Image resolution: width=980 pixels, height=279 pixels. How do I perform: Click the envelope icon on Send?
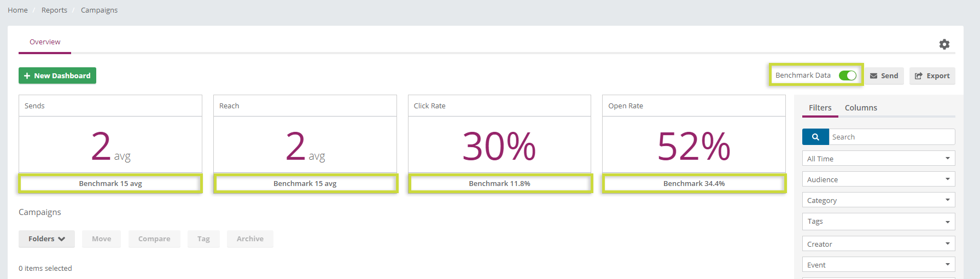[x=874, y=76]
